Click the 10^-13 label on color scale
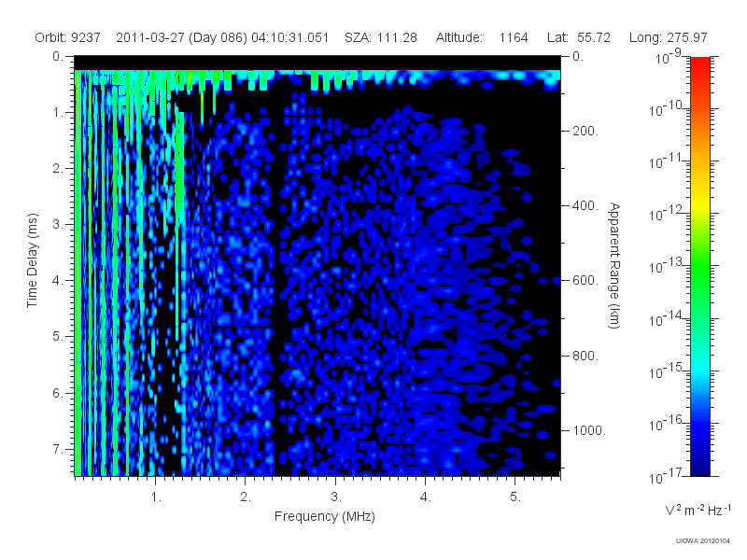Screen dimensions: 747x560 click(x=667, y=266)
